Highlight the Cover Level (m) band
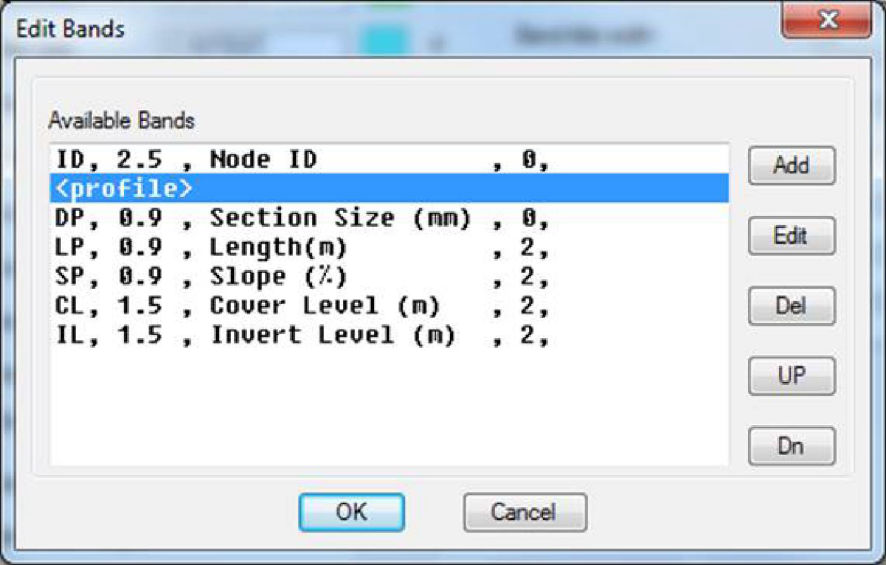The width and height of the screenshot is (886, 565). tap(300, 305)
